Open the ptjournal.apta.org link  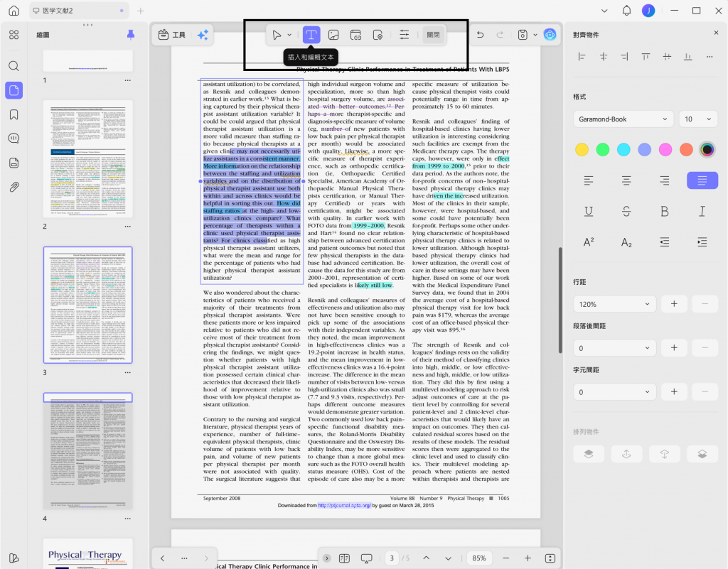(344, 506)
